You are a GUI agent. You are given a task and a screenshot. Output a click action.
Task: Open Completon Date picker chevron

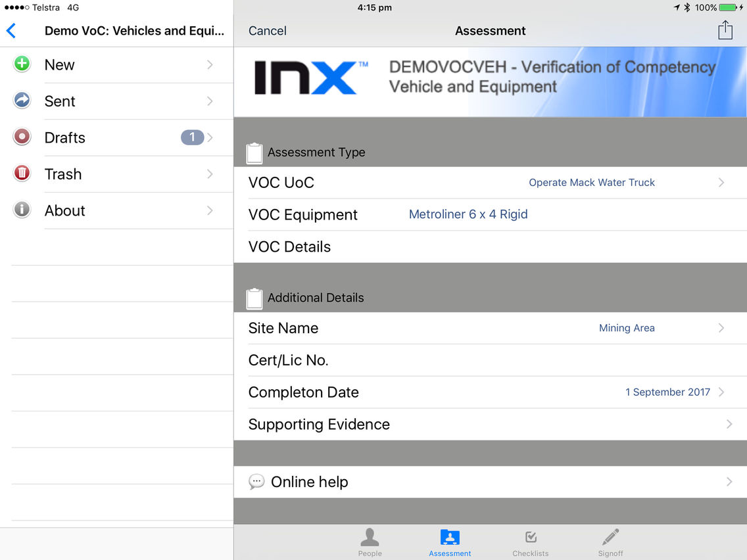click(x=721, y=392)
